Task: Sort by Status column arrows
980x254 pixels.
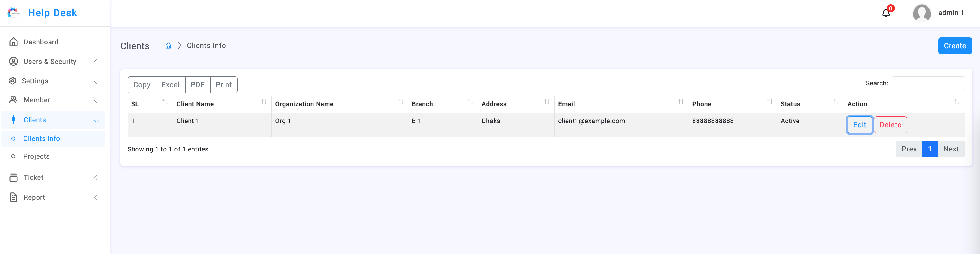Action: (x=836, y=102)
